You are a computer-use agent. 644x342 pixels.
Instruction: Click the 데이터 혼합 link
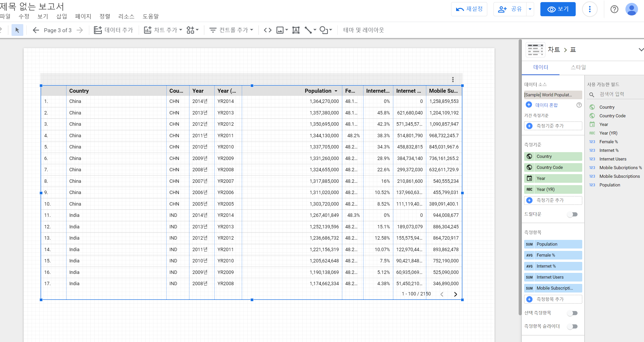coord(546,105)
